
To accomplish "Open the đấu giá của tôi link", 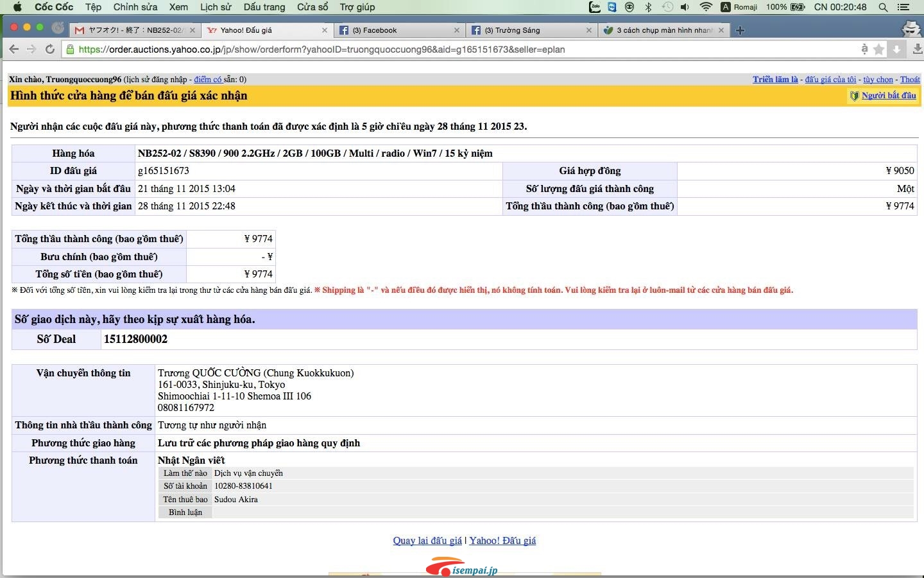I will click(x=830, y=80).
